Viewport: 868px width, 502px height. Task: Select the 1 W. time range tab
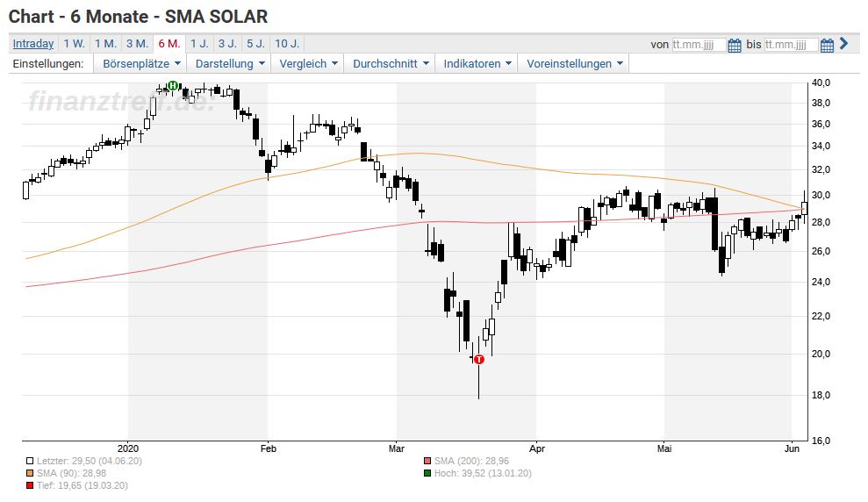point(74,43)
